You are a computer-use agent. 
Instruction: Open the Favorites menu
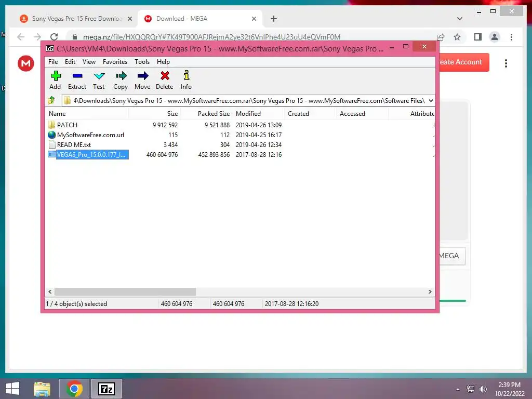[x=115, y=62]
